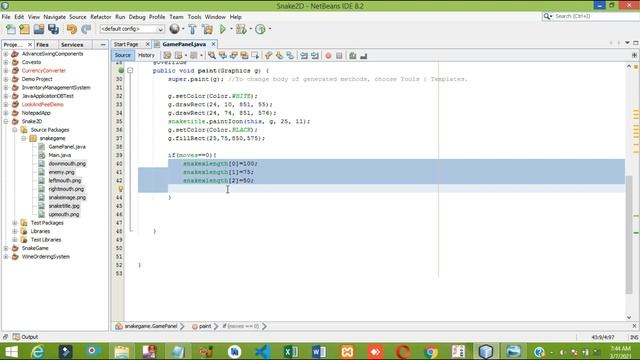
Task: Click the Shift Line Right icon
Action: point(315,56)
